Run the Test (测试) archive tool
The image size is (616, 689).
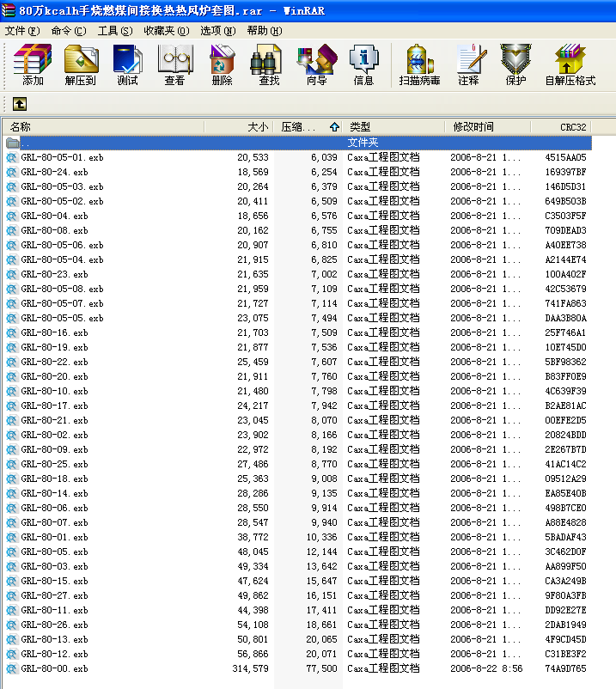(x=127, y=65)
